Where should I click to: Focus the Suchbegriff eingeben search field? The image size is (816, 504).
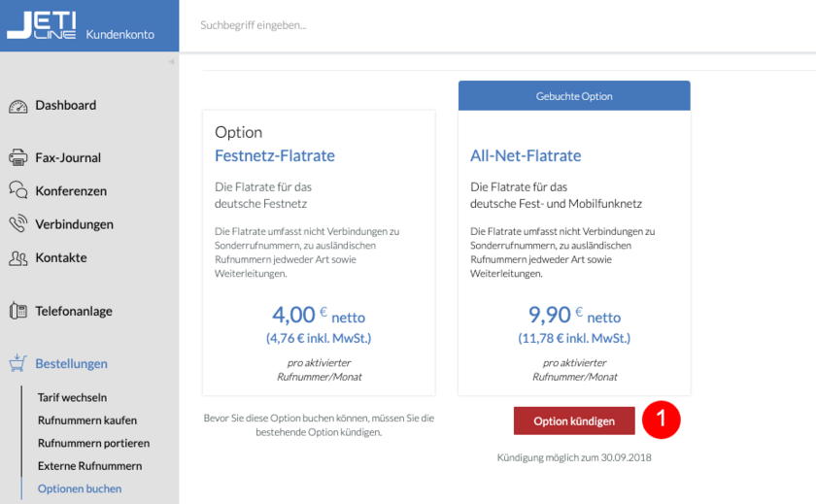pos(254,25)
